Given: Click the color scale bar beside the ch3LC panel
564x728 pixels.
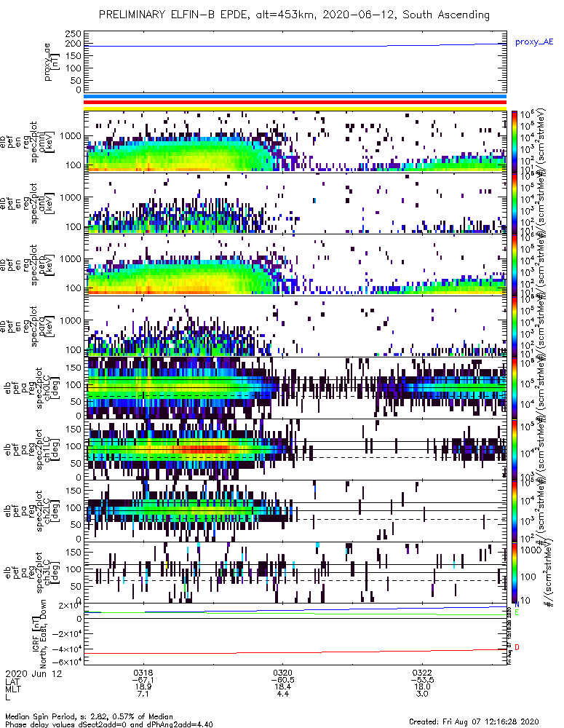Looking at the screenshot, I should (515, 572).
